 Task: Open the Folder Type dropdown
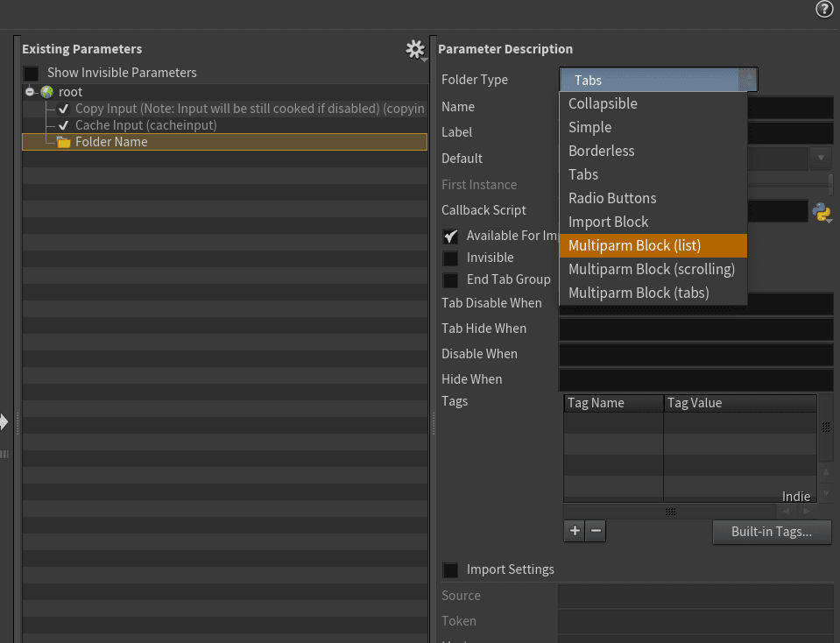pyautogui.click(x=658, y=81)
